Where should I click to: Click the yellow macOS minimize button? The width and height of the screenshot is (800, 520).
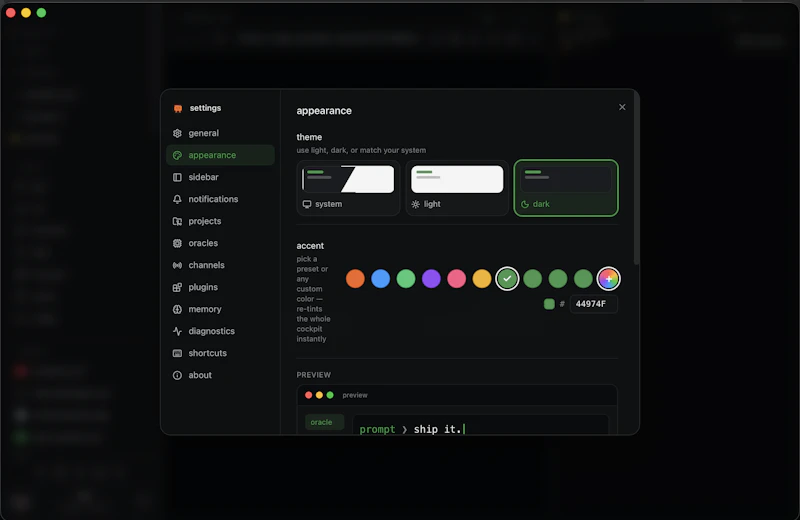point(26,13)
